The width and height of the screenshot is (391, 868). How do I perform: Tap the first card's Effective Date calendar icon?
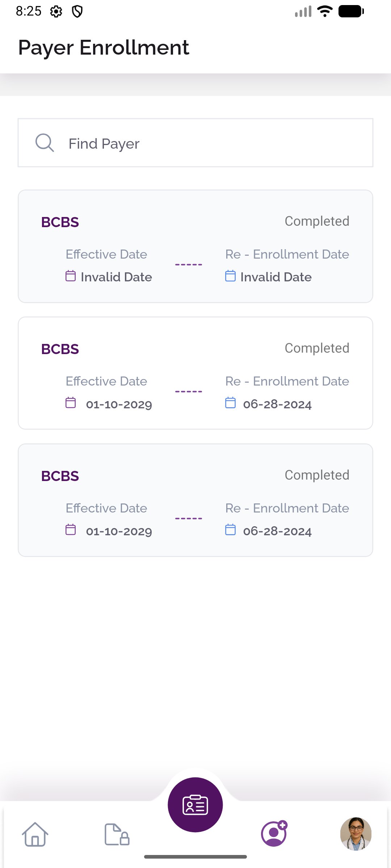pos(71,276)
